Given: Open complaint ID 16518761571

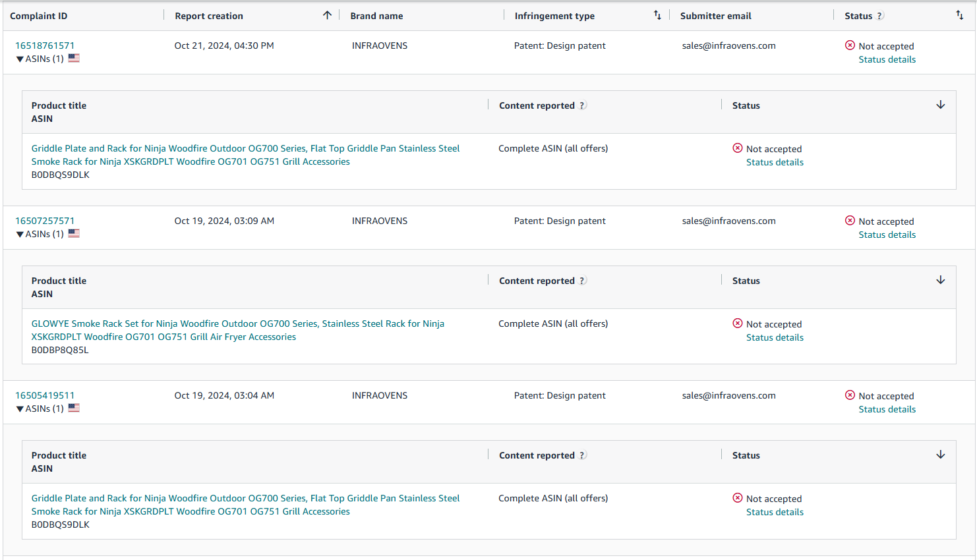Looking at the screenshot, I should coord(45,45).
